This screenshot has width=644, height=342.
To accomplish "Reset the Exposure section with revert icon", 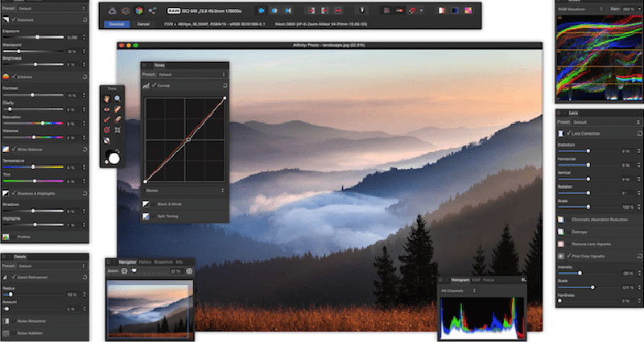I will coord(85,19).
